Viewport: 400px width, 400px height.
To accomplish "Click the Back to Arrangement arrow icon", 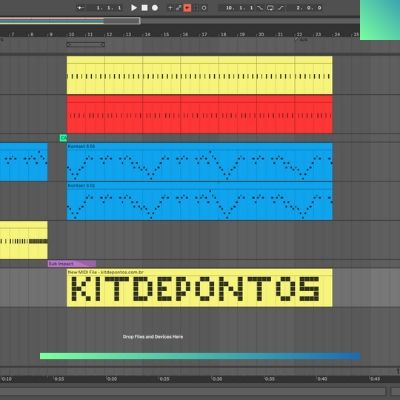I will point(80,8).
